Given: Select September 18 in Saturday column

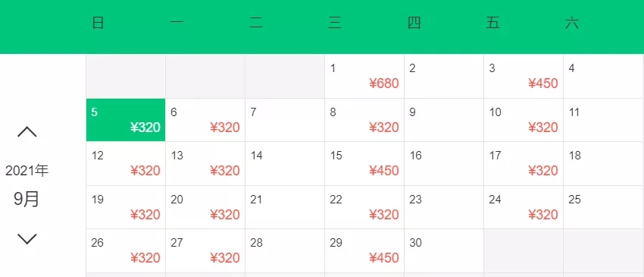Looking at the screenshot, I should (603, 163).
